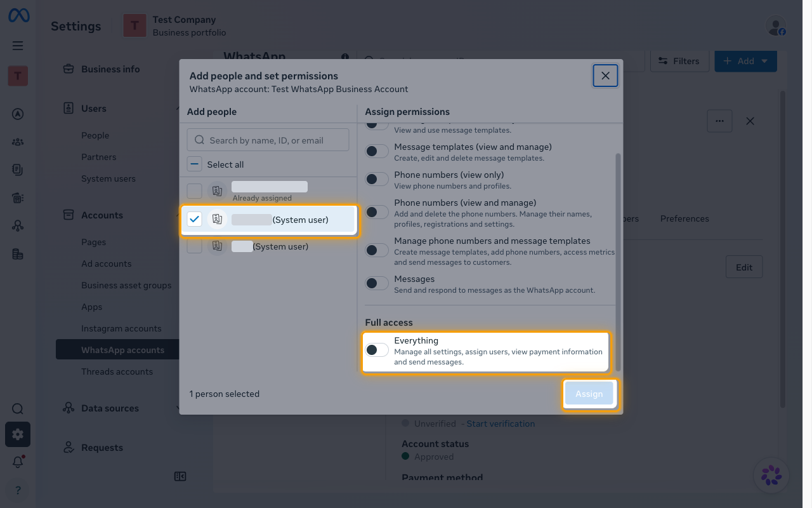Viewport: 812px width, 508px height.
Task: Click the help question mark icon
Action: [18, 490]
